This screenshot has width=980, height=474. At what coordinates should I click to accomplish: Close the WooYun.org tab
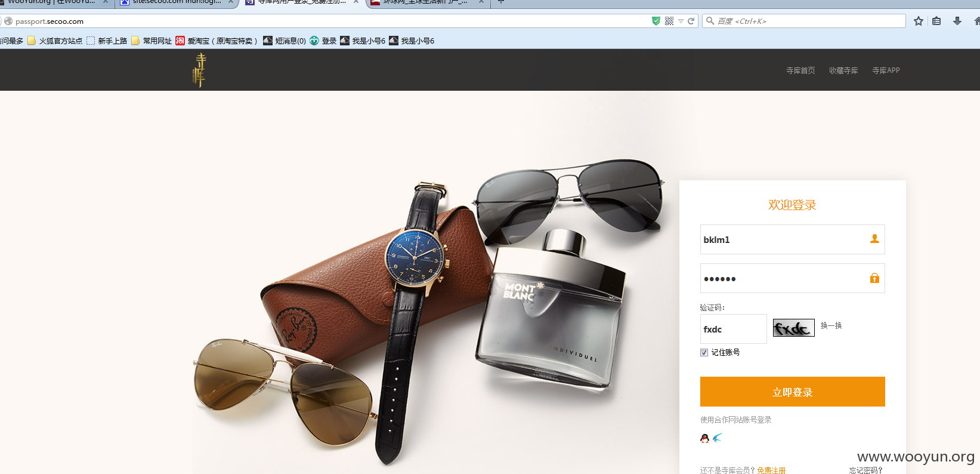point(106,2)
